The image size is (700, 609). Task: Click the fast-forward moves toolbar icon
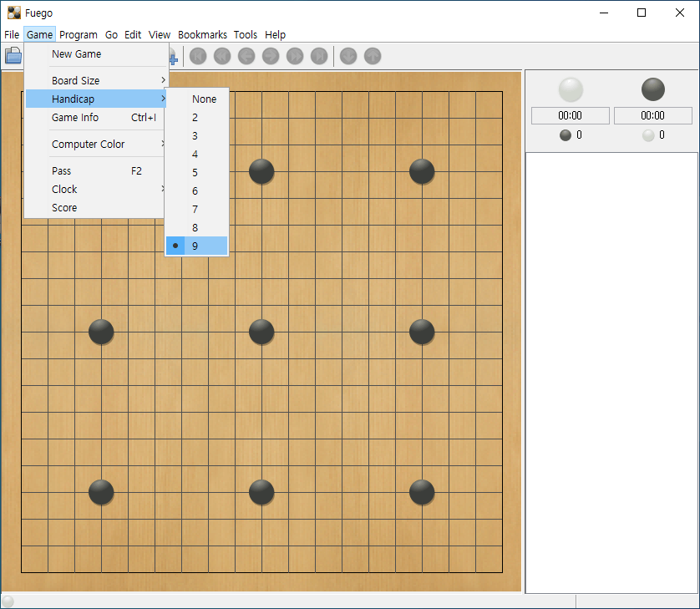(295, 56)
